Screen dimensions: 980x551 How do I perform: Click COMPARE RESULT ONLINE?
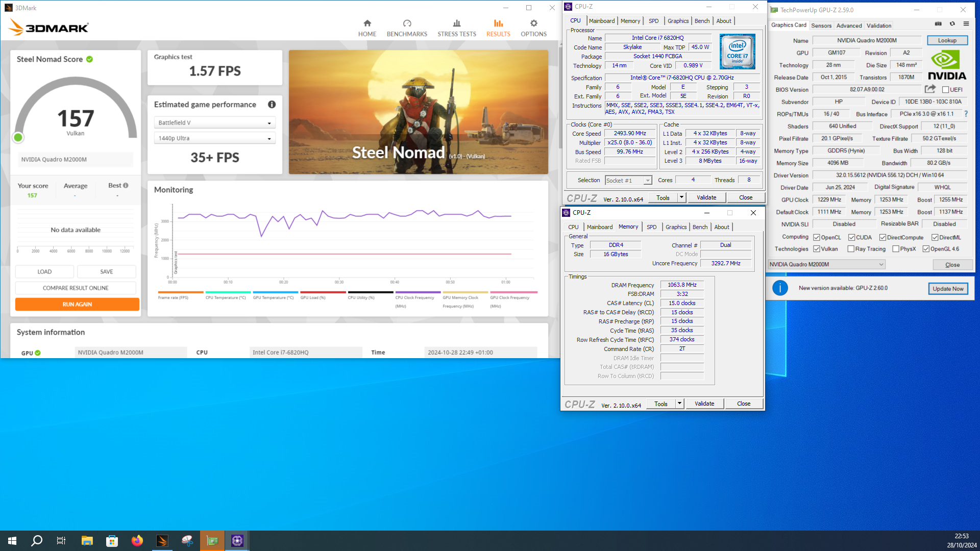pyautogui.click(x=76, y=288)
